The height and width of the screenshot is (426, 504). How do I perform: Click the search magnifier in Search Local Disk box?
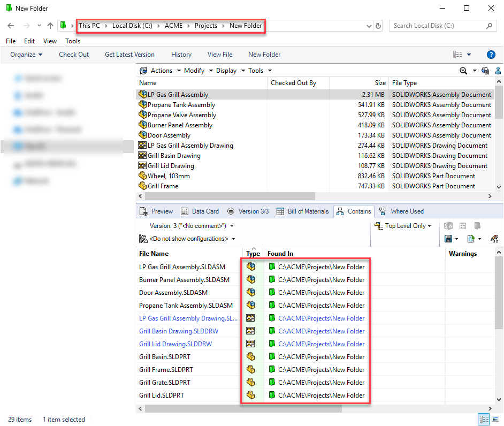point(489,26)
